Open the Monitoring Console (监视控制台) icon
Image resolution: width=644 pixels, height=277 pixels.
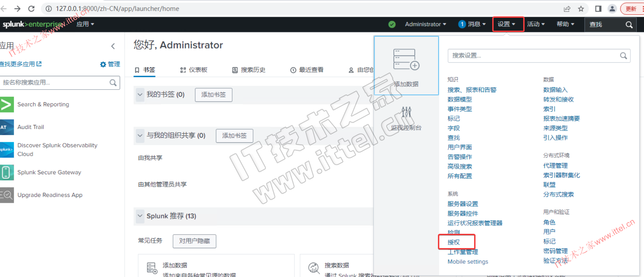click(x=406, y=112)
